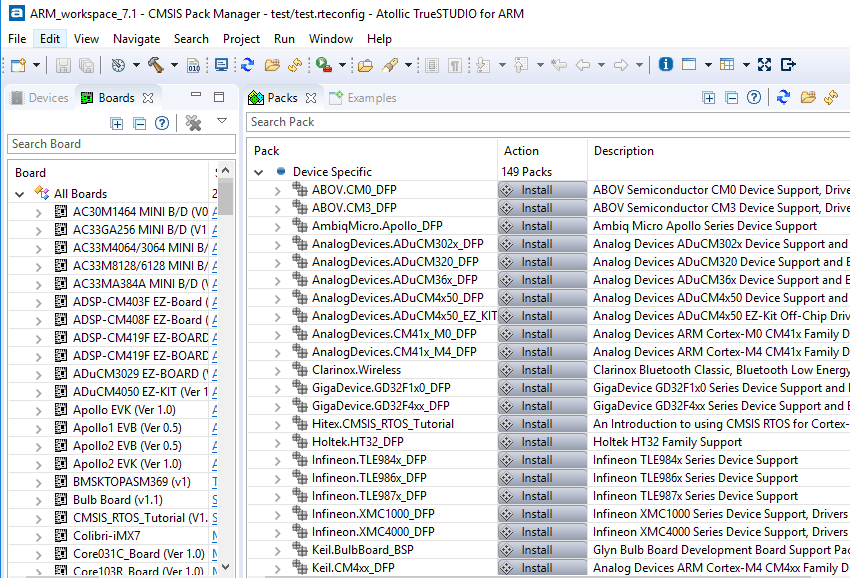Expand the Apollo EVK (Ver 1.0) board
The width and height of the screenshot is (850, 578).
(x=38, y=411)
